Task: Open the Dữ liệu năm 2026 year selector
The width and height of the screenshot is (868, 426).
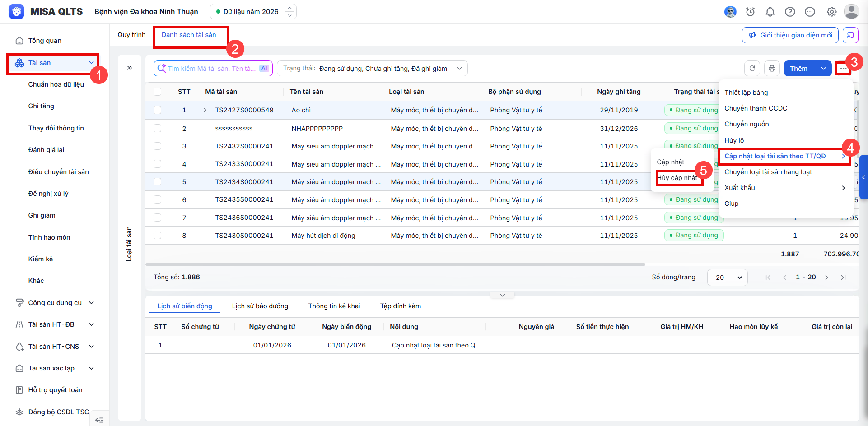Action: click(253, 12)
